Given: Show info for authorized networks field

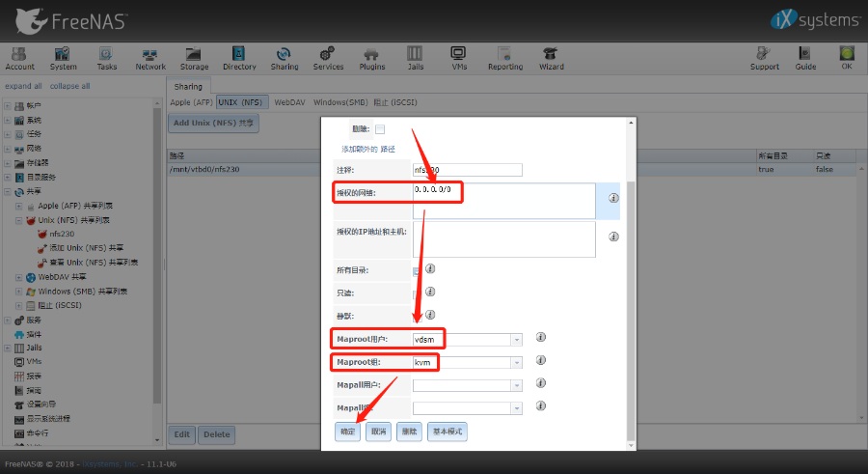Looking at the screenshot, I should pyautogui.click(x=613, y=198).
